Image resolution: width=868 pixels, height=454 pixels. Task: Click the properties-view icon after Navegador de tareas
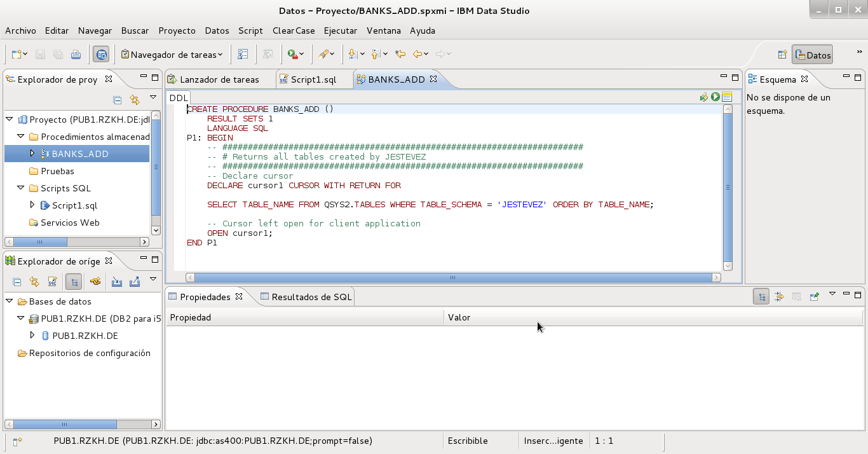click(x=243, y=55)
